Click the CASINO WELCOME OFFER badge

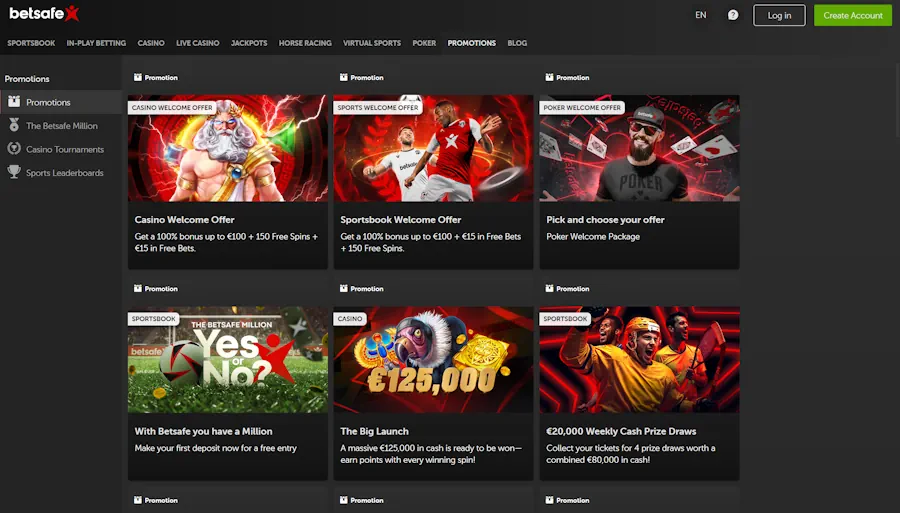pyautogui.click(x=172, y=107)
